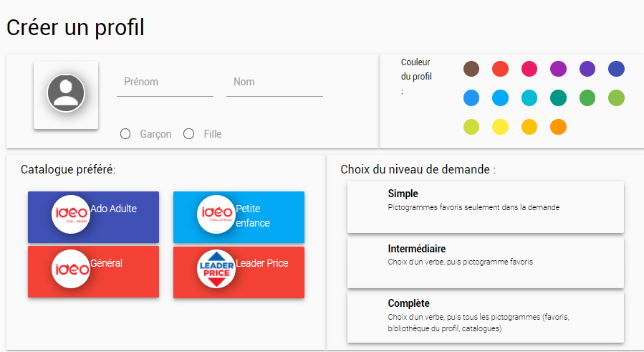Choose the Simple request level
Viewport: 644px width, 352px height.
(x=485, y=207)
